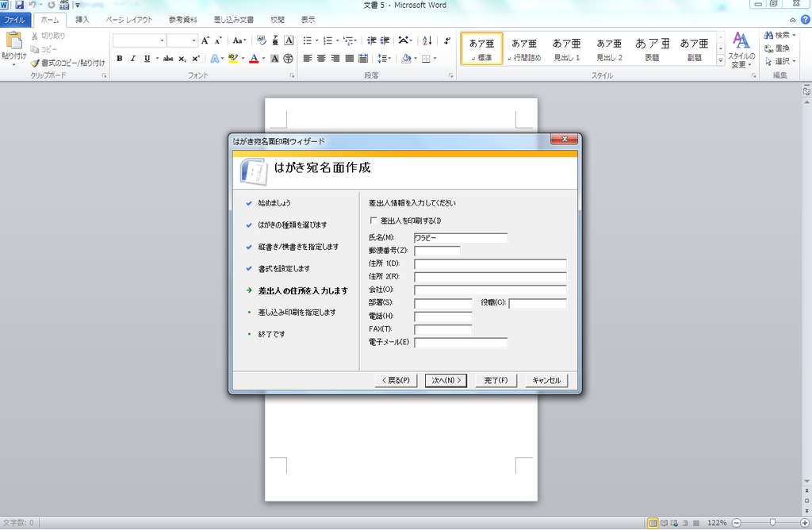Click the zoom out minus button
Screen dimensions: 812x530
(x=737, y=524)
